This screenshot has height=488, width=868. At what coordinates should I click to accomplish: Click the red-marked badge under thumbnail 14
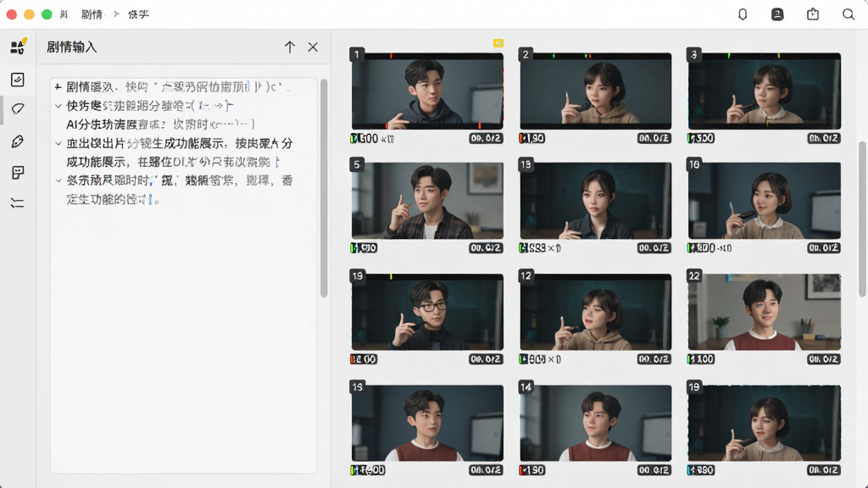click(x=532, y=470)
